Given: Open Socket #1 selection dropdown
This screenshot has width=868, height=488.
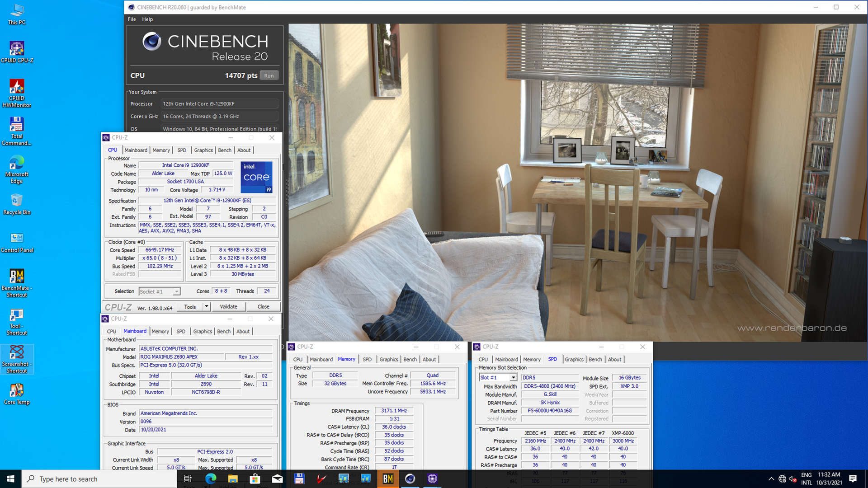Looking at the screenshot, I should tap(160, 291).
